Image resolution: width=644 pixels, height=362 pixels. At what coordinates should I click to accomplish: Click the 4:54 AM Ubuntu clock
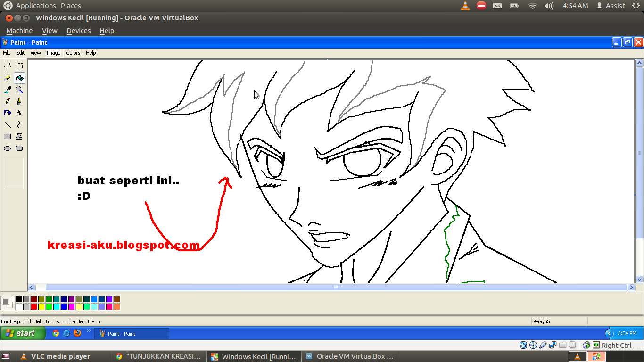click(x=575, y=6)
